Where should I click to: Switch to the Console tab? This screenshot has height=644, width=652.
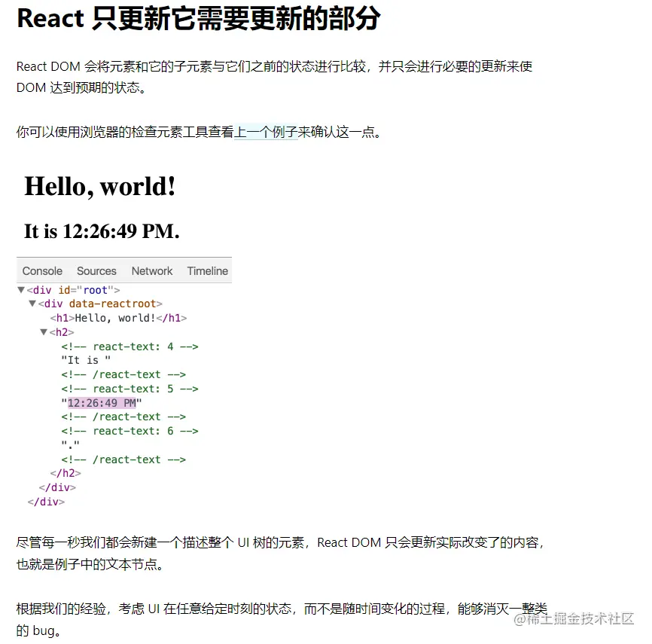click(42, 271)
